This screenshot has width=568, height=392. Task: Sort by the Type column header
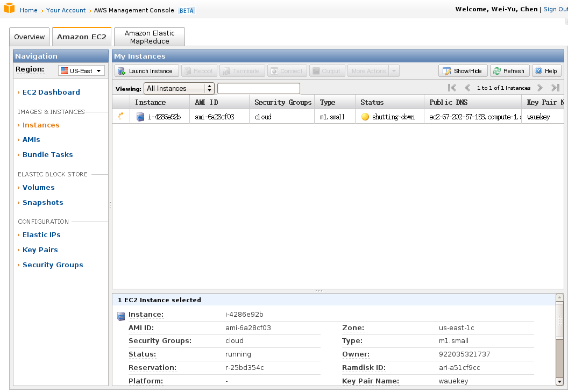tap(335, 102)
